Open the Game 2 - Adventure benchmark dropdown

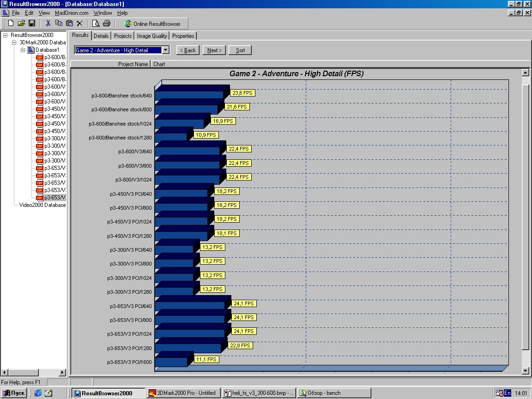click(165, 49)
